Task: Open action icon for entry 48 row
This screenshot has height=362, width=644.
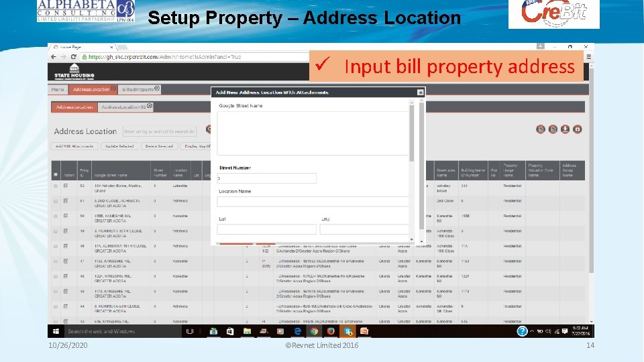Action: point(66,246)
